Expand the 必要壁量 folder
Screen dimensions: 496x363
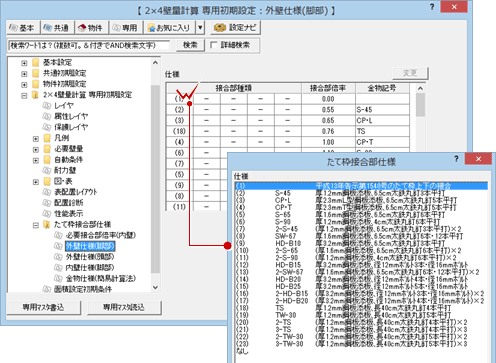pos(36,149)
